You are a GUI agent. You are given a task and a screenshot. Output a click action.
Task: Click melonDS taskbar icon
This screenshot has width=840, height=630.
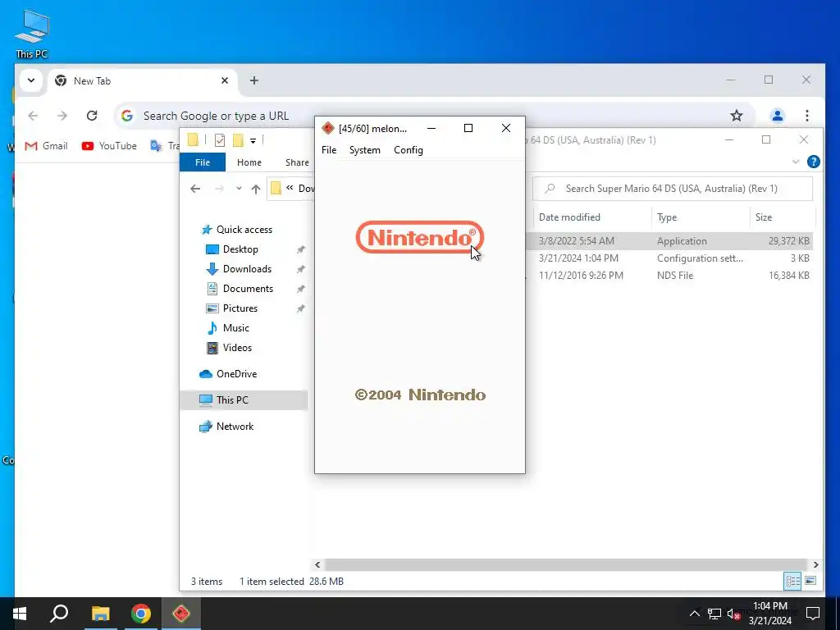tap(181, 614)
